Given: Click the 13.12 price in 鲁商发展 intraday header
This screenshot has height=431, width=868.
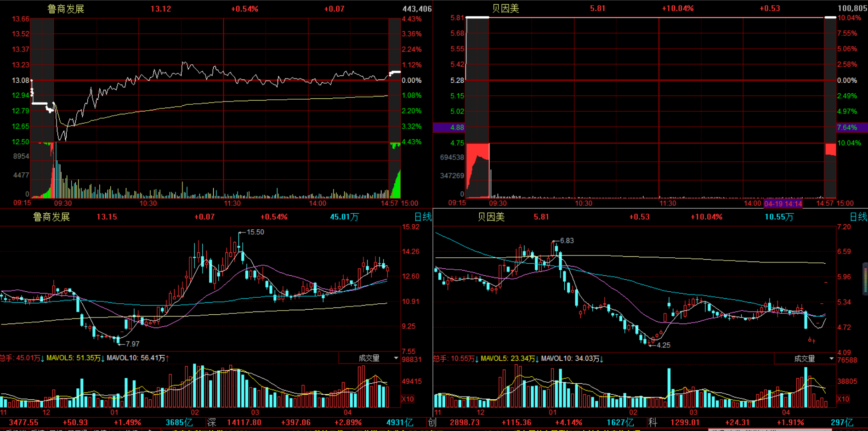Looking at the screenshot, I should 161,9.
